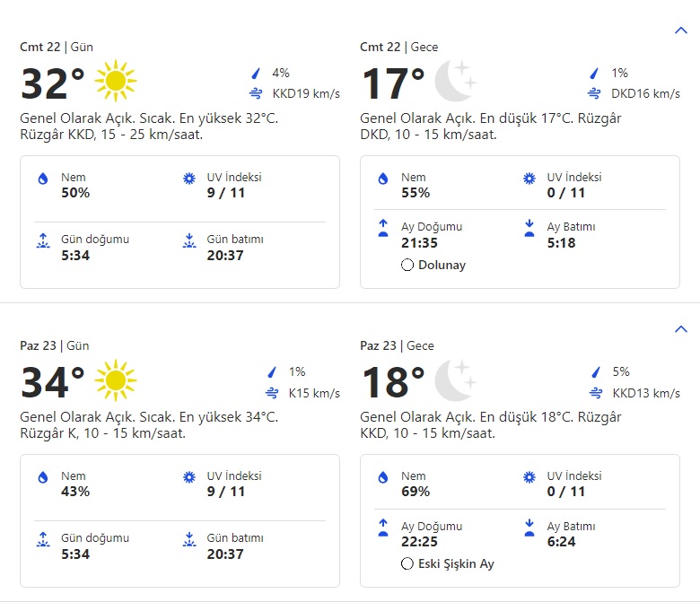Click the sunrise icon for Cmt 22 Gün doğumu
The width and height of the screenshot is (700, 602).
click(41, 241)
